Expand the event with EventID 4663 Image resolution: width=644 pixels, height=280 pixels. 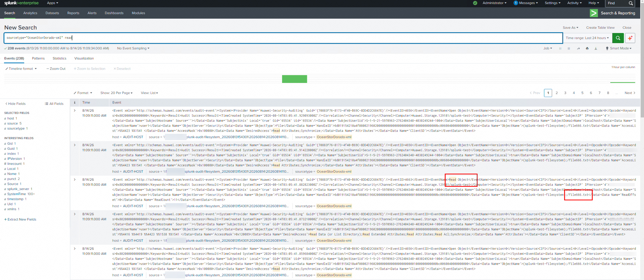pyautogui.click(x=75, y=179)
